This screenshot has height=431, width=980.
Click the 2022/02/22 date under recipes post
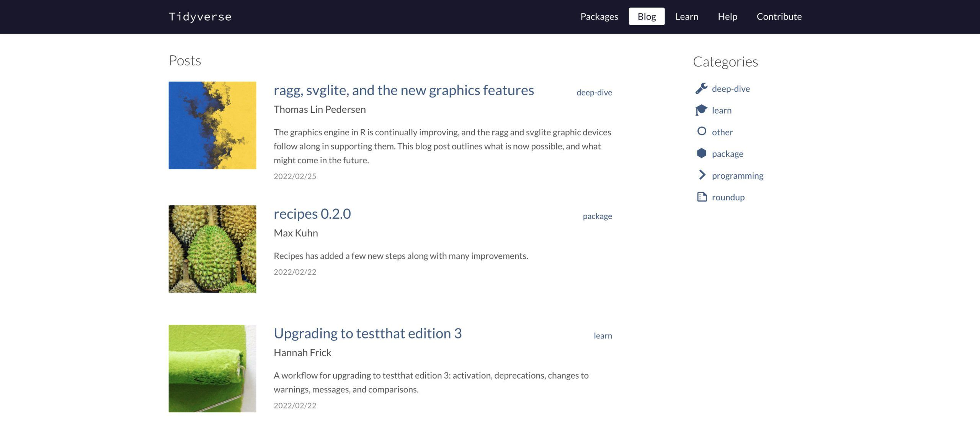tap(295, 272)
